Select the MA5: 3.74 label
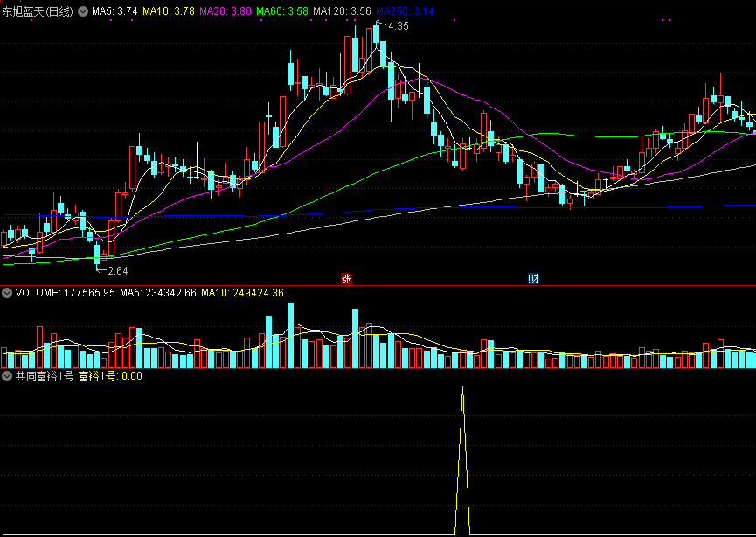The height and width of the screenshot is (537, 756). point(114,11)
